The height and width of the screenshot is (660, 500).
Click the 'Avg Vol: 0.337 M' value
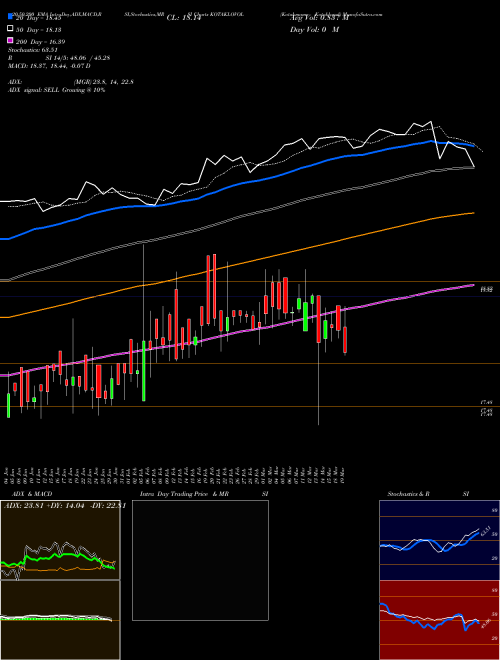[x=319, y=18]
